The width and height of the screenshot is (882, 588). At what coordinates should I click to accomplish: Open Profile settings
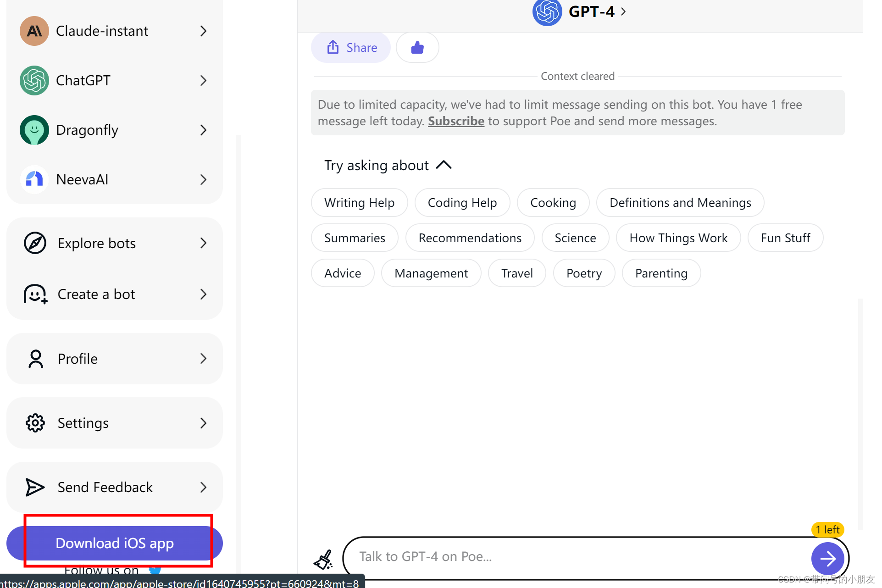(116, 358)
